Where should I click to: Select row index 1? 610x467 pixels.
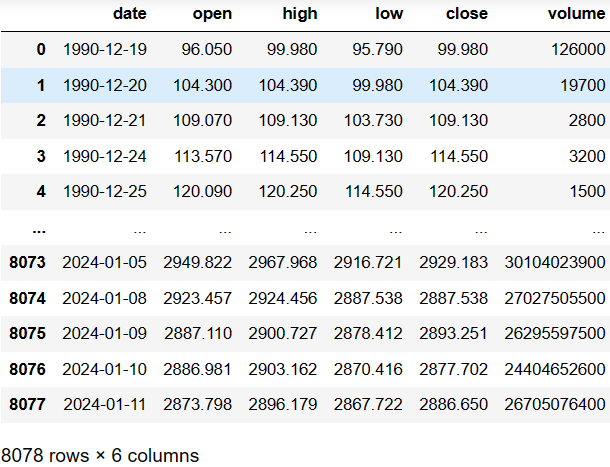tap(41, 85)
